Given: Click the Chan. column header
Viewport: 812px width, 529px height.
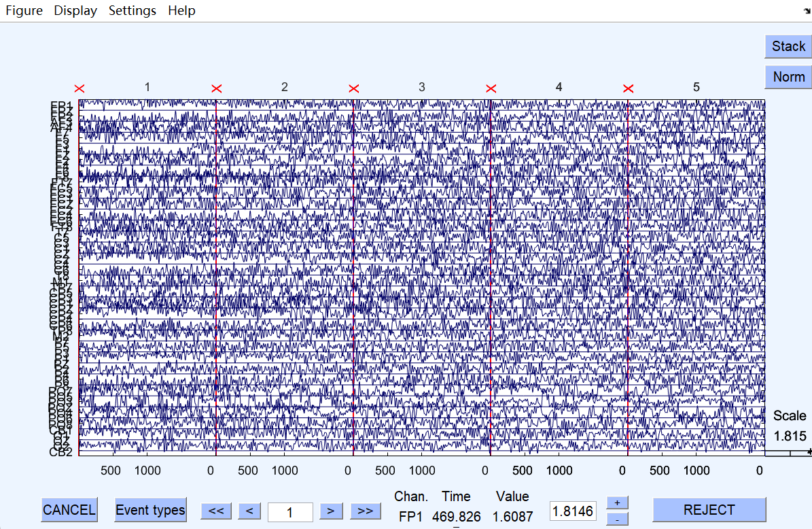Looking at the screenshot, I should [410, 496].
